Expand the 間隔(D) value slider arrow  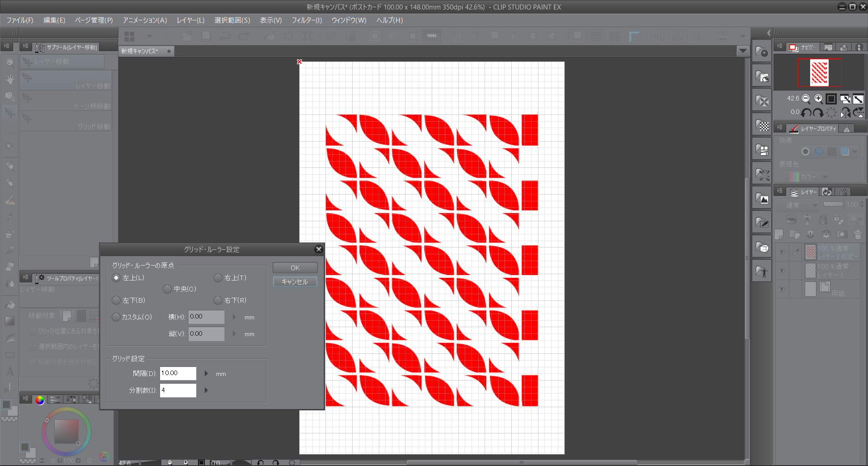tap(206, 374)
